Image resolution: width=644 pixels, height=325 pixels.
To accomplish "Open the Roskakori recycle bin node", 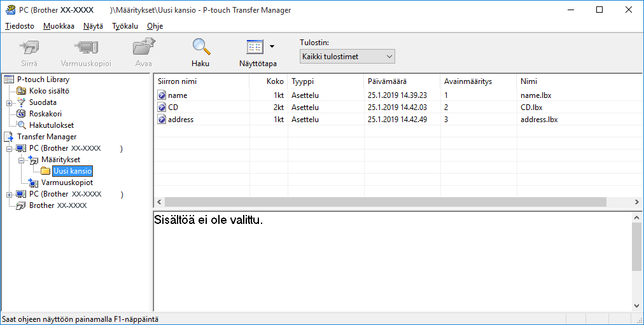I will (x=45, y=114).
